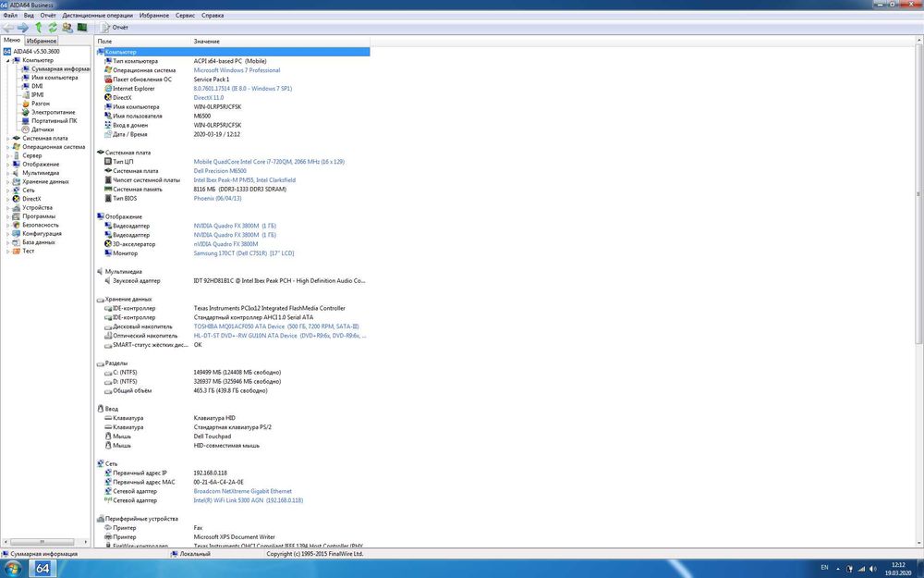Expand the Хранение данных tree node
This screenshot has width=924, height=578.
tap(7, 181)
